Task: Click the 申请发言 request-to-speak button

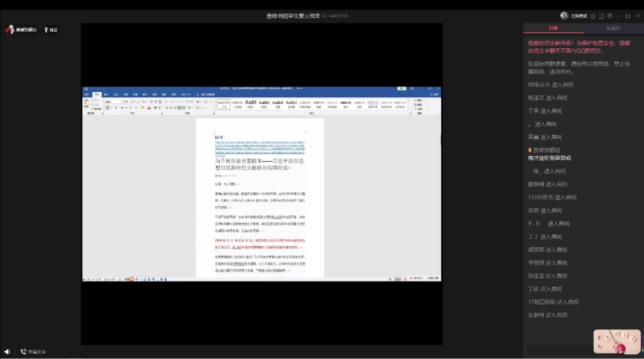Action: coord(33,352)
